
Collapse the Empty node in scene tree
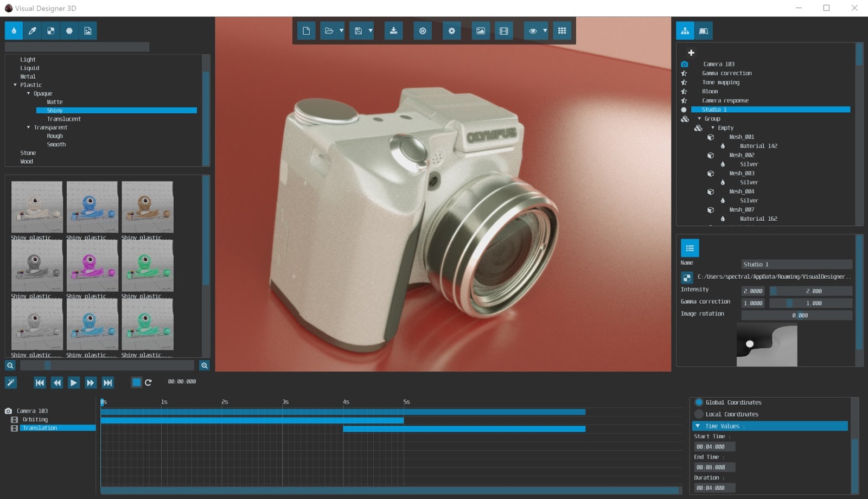click(x=713, y=128)
